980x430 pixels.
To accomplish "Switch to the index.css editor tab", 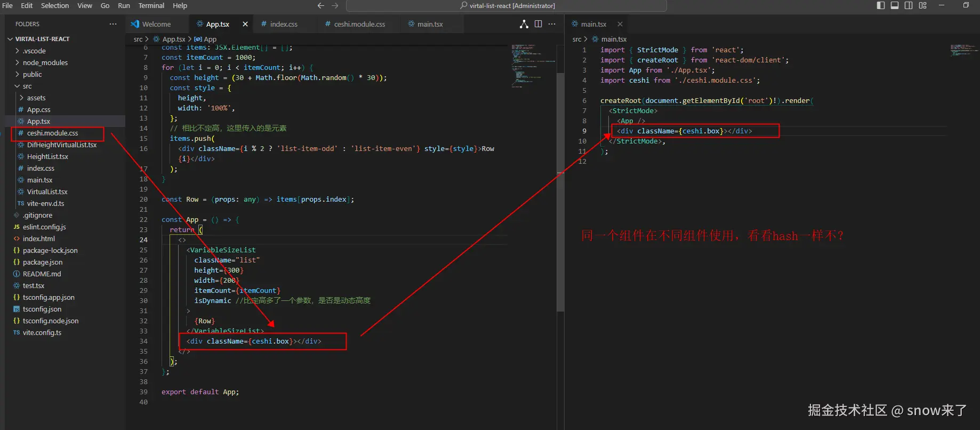I will (x=283, y=24).
